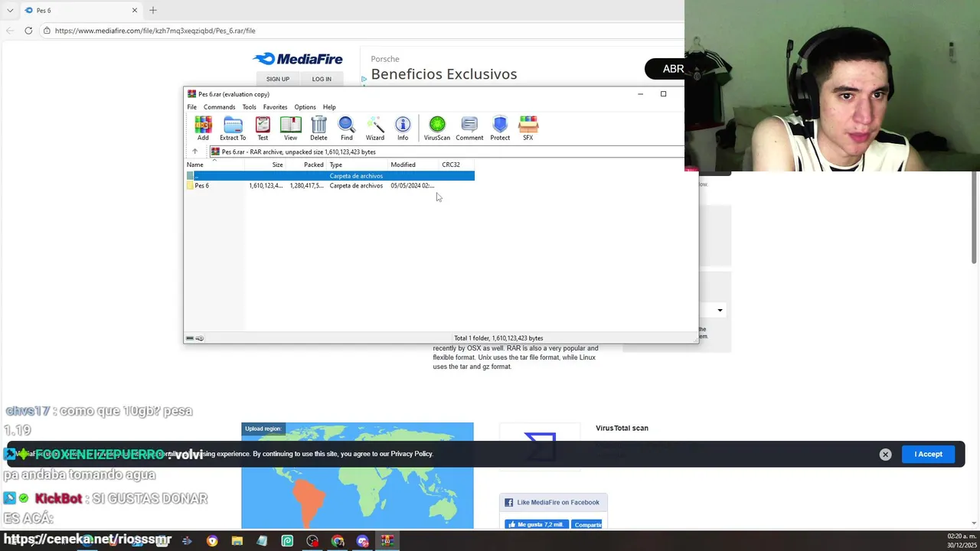The height and width of the screenshot is (551, 980).
Task: Sort by the Packed column header
Action: click(x=306, y=165)
